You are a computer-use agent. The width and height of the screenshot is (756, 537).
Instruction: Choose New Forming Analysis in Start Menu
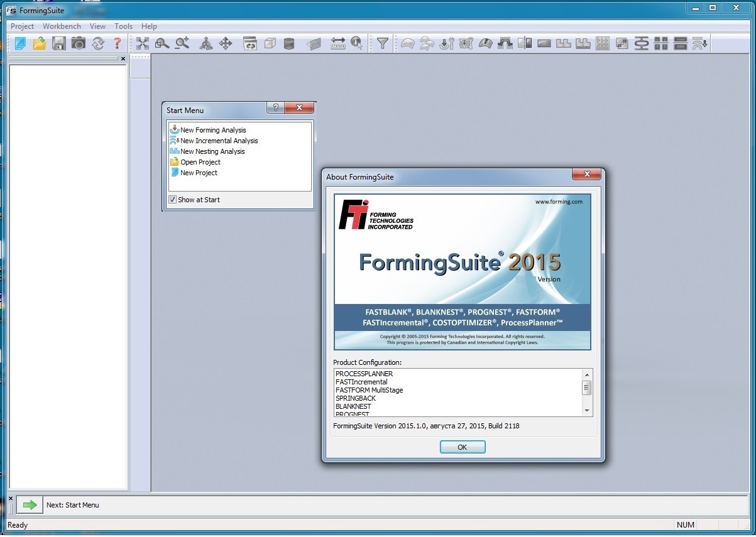[213, 130]
